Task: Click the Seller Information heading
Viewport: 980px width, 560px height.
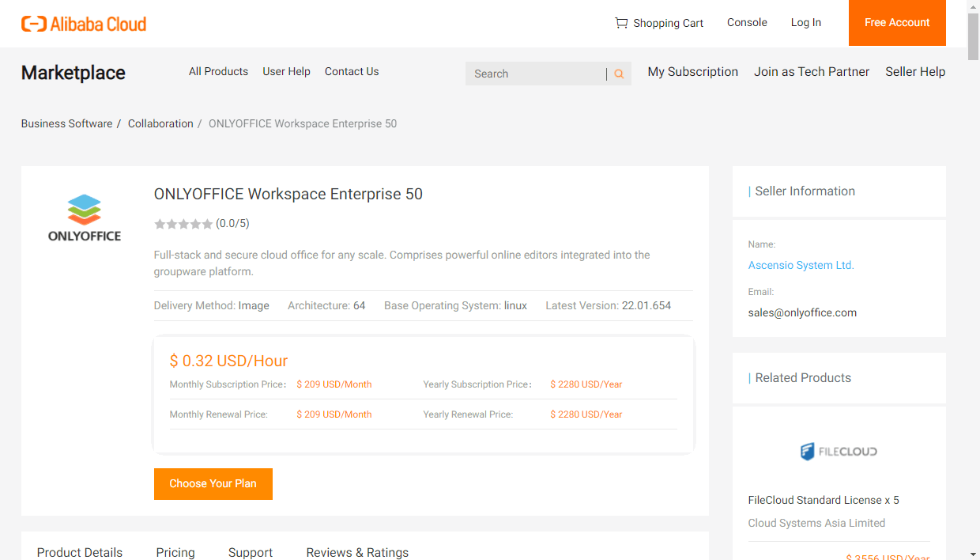Action: [x=805, y=191]
